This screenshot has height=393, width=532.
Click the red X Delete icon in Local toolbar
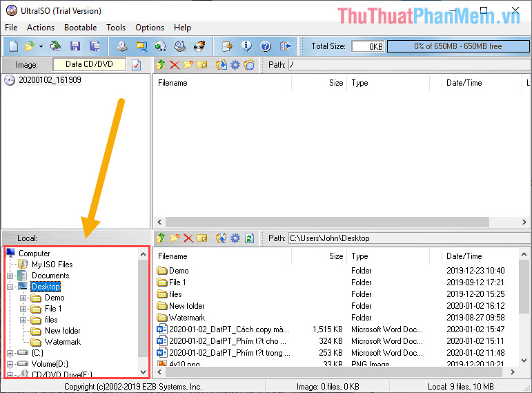pyautogui.click(x=188, y=238)
